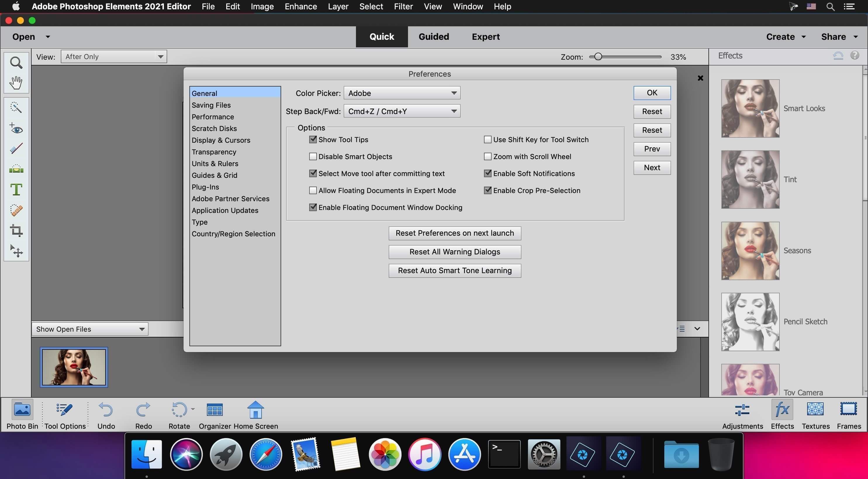Viewport: 868px width, 479px height.
Task: Enable Allow Floating Documents in Expert Mode
Action: pos(312,191)
